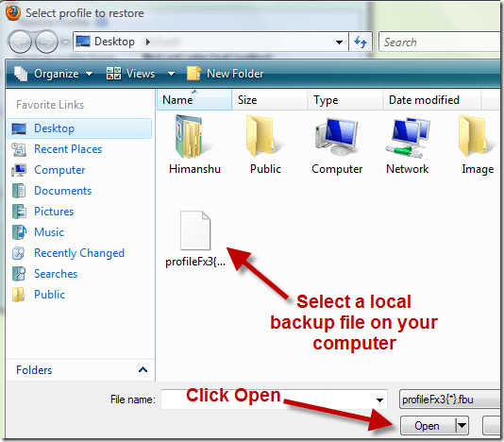This screenshot has width=504, height=442.
Task: Click into the Search box
Action: click(x=441, y=42)
